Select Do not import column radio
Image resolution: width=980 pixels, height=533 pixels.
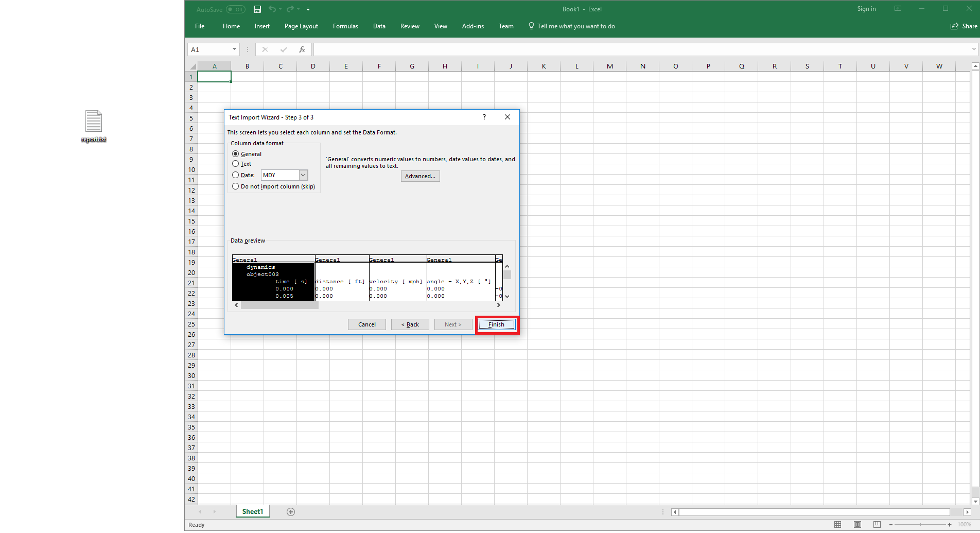pos(235,186)
